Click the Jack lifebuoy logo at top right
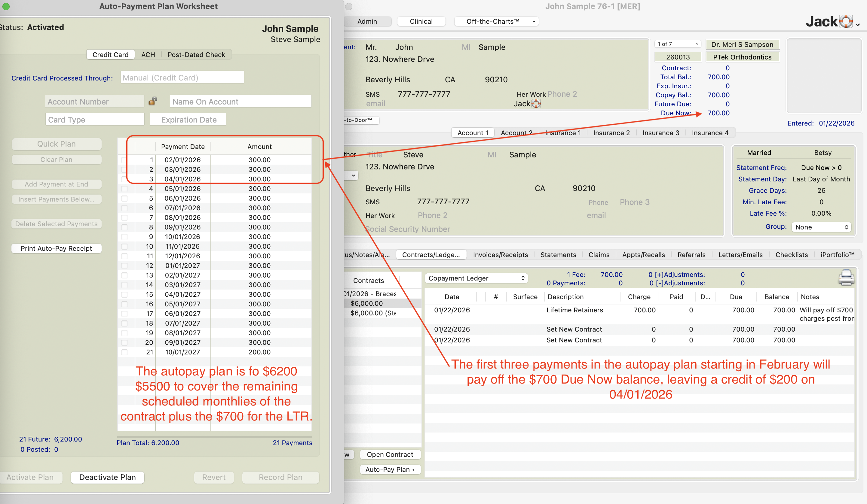 click(x=846, y=22)
